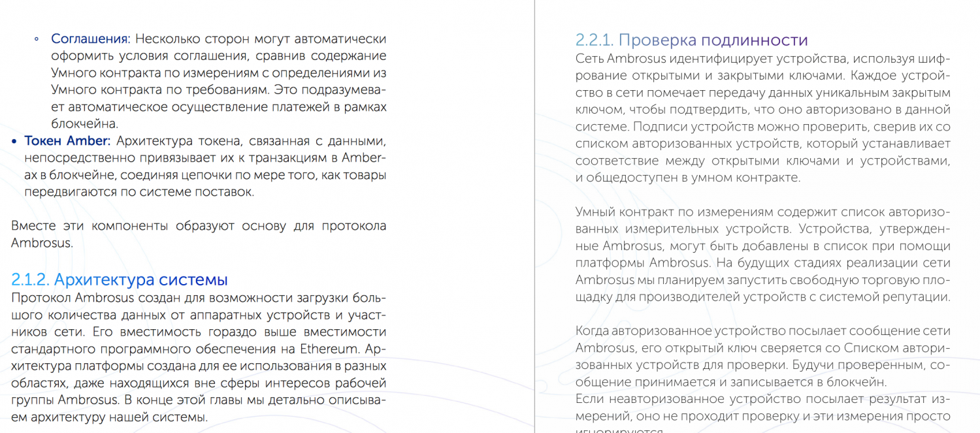Click line starting "Сеть Ambrosus идентифицирует устройства"
Viewport: 980px width, 433px height.
763,59
